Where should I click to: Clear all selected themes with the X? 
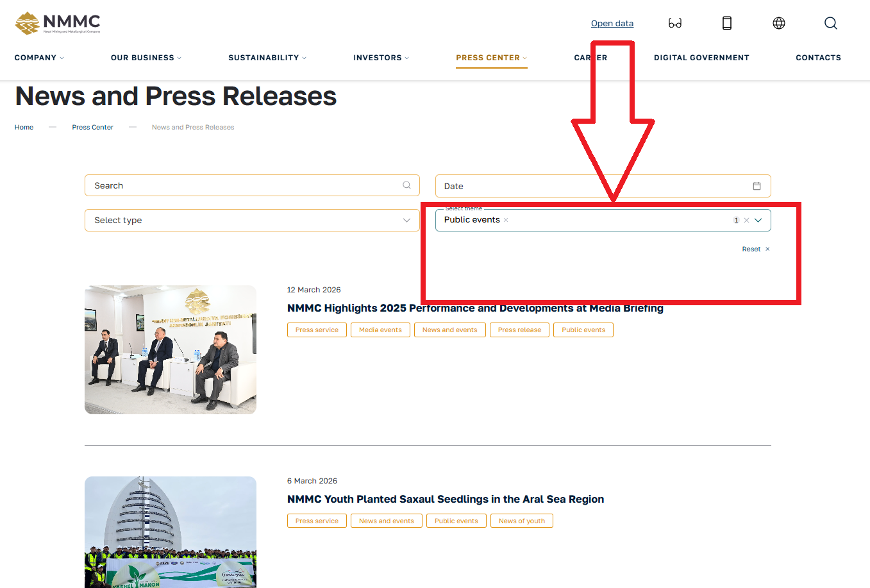[x=746, y=220]
